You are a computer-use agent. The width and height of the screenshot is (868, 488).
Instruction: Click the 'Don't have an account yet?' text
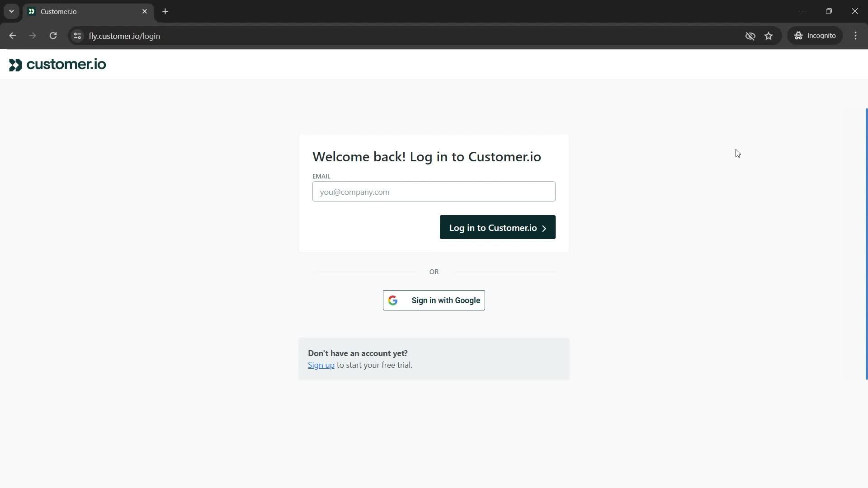[x=358, y=353]
